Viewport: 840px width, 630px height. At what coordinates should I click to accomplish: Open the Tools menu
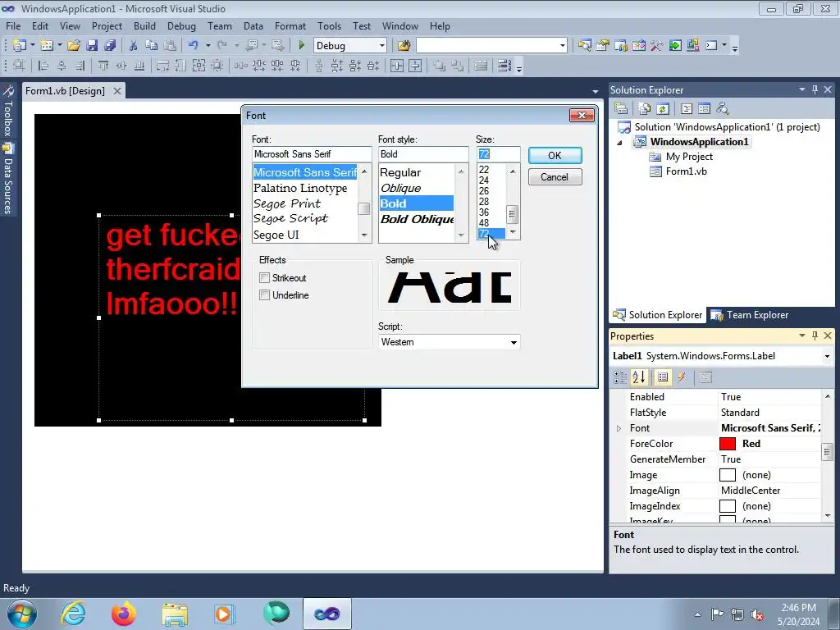point(329,25)
